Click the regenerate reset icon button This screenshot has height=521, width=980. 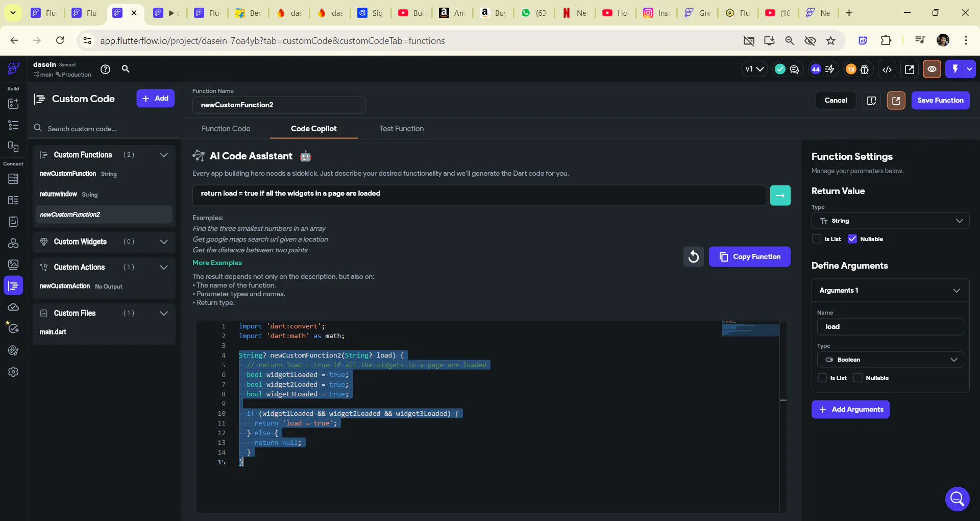(694, 256)
